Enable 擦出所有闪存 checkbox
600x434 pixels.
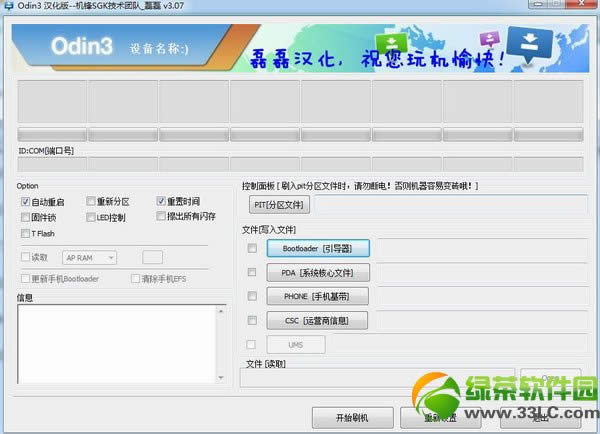[x=161, y=216]
